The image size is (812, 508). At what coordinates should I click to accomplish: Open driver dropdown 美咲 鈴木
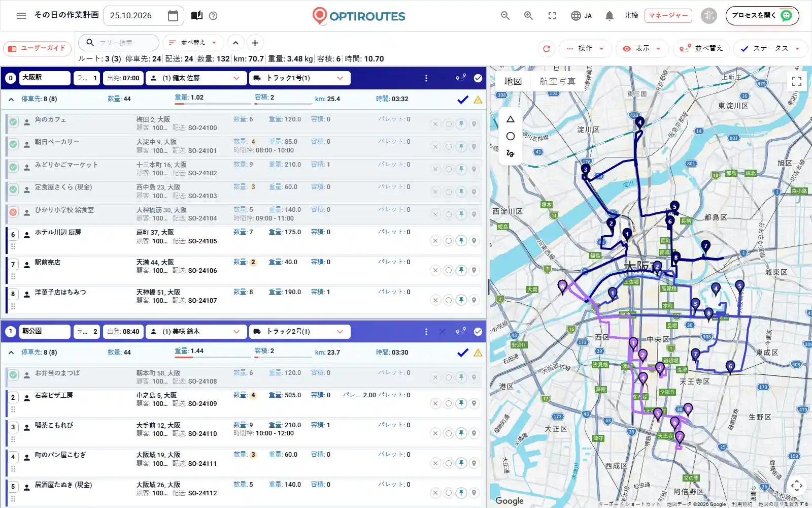coord(195,332)
